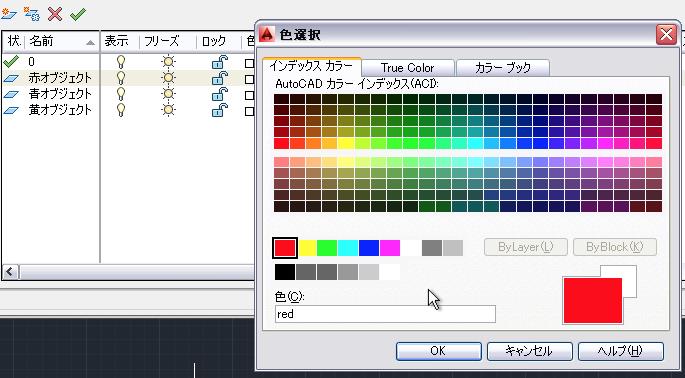Toggle freeze sun icon for 黄オブジェクト layer
Image resolution: width=685 pixels, height=378 pixels.
pyautogui.click(x=168, y=111)
